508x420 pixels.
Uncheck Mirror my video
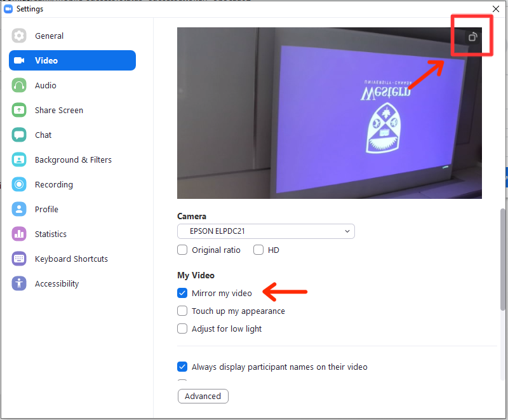click(x=182, y=293)
